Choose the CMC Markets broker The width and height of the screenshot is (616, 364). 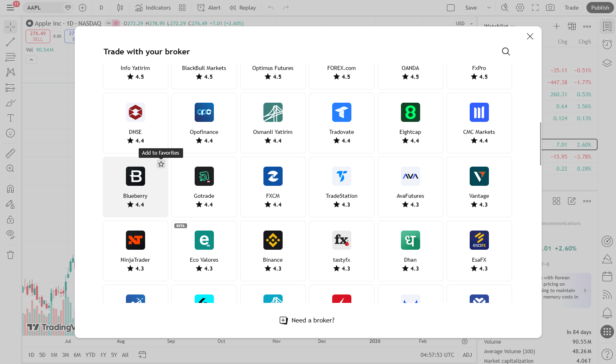479,123
